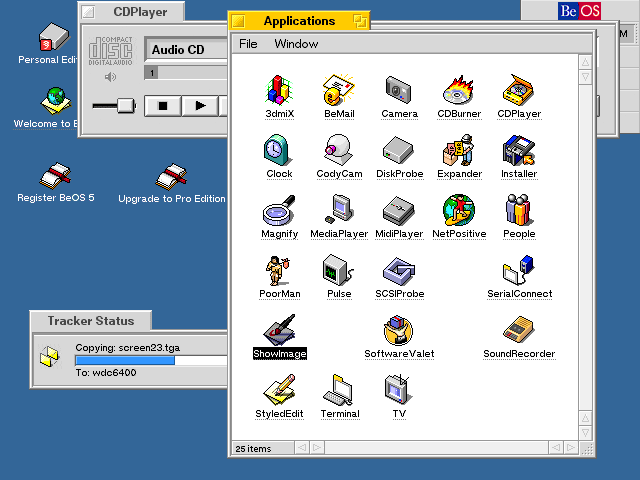Click track 1 in CDPlayer track bar
The image size is (640, 480).
[x=151, y=73]
